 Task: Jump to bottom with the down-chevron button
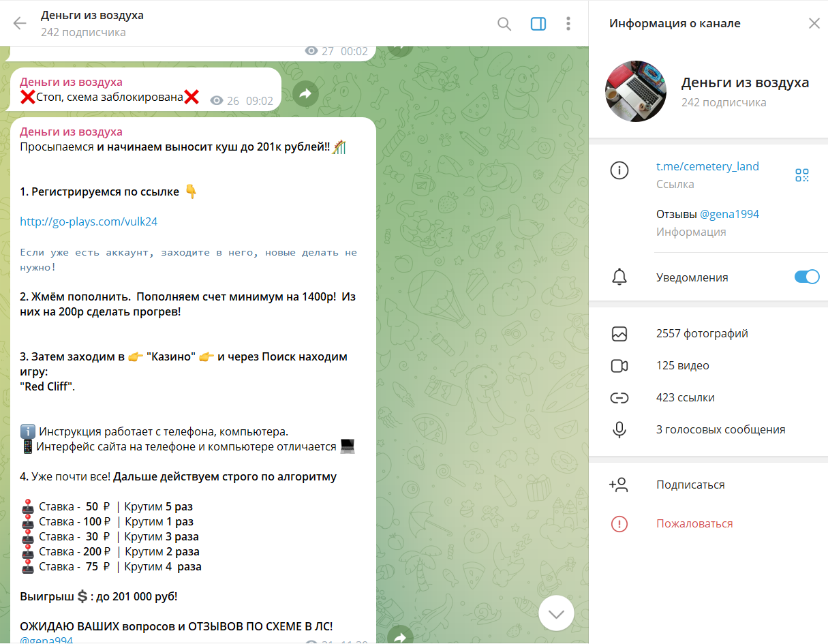pyautogui.click(x=557, y=614)
